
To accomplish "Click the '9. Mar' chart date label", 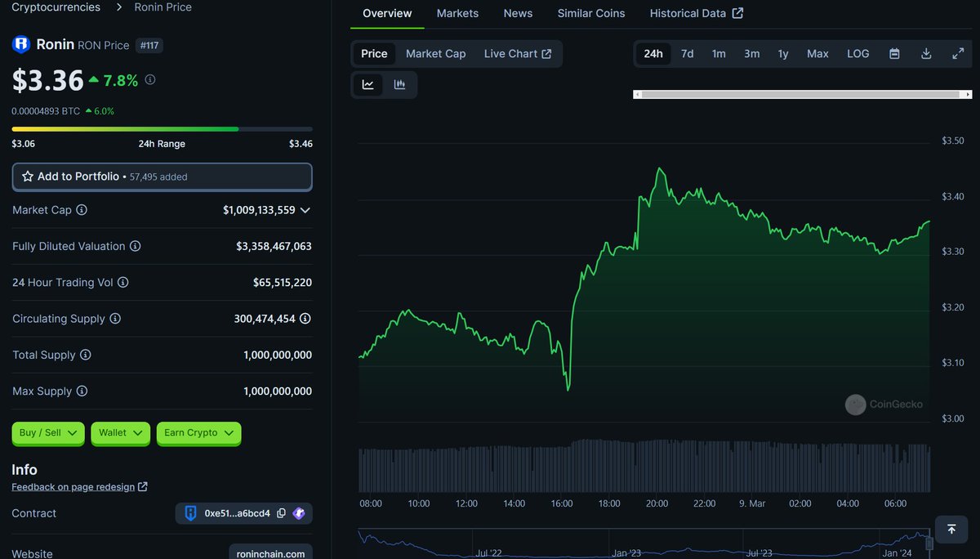I will (x=752, y=503).
